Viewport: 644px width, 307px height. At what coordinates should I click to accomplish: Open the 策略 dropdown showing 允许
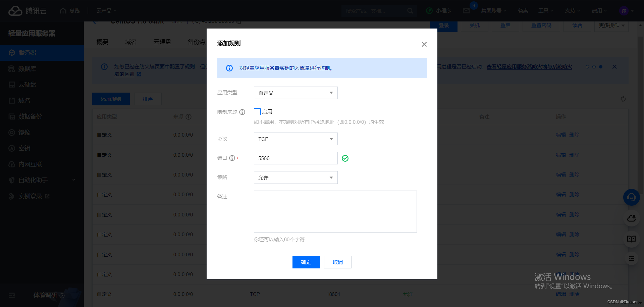coord(296,177)
